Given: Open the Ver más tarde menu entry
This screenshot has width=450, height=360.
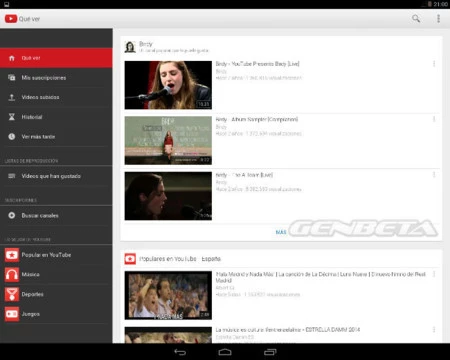Looking at the screenshot, I should point(56,137).
